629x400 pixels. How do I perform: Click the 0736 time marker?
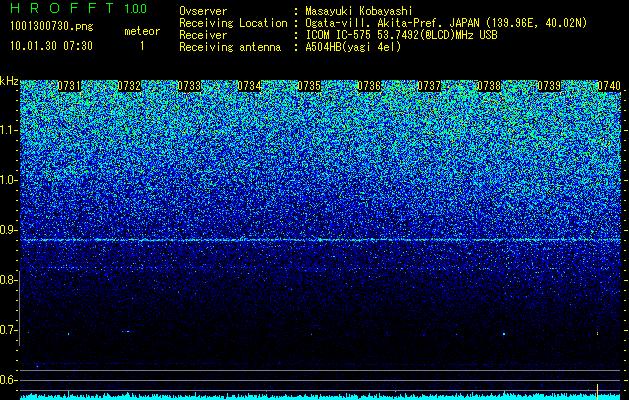(x=369, y=86)
